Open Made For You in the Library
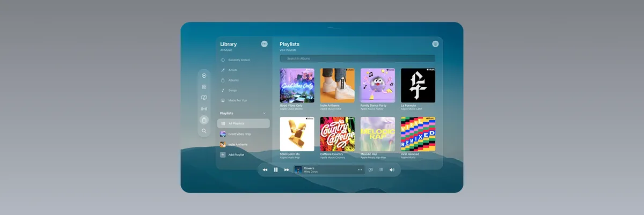 (238, 100)
